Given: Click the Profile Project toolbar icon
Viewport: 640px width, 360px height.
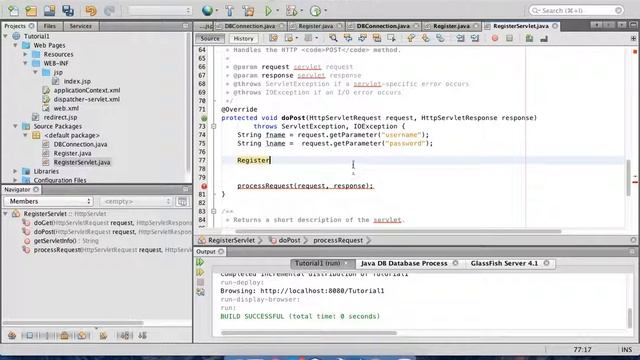Looking at the screenshot, I should 315,10.
